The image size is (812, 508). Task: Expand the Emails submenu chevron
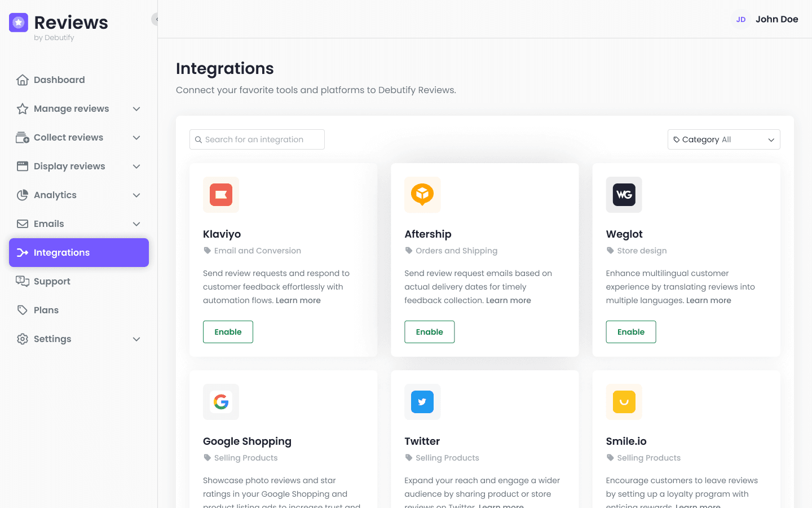[x=136, y=224]
